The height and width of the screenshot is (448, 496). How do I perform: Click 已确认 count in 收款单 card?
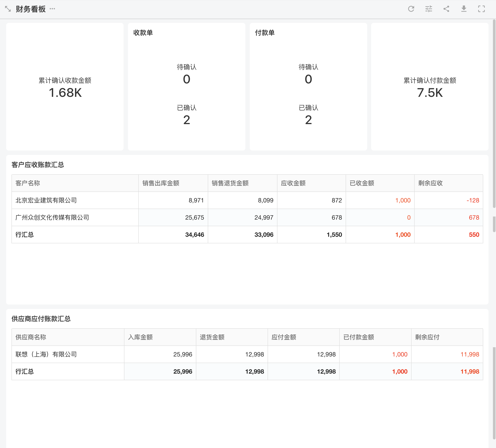click(187, 120)
